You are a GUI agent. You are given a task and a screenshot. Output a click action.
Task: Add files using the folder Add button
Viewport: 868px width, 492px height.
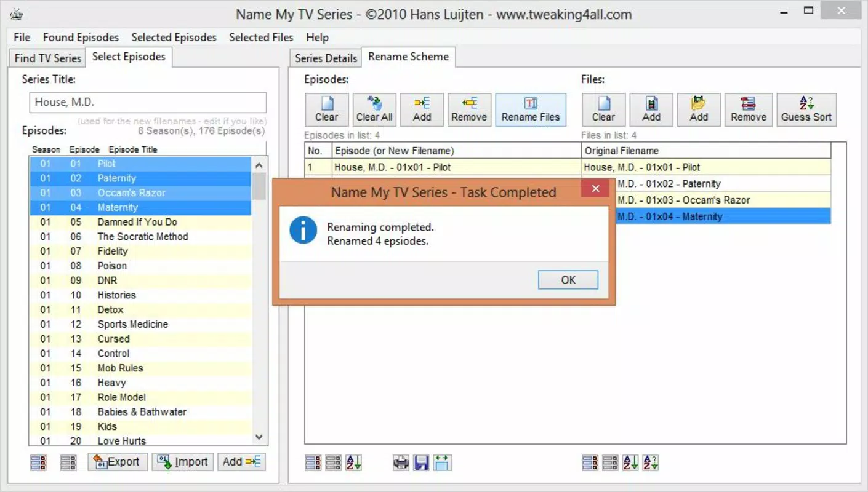point(699,110)
